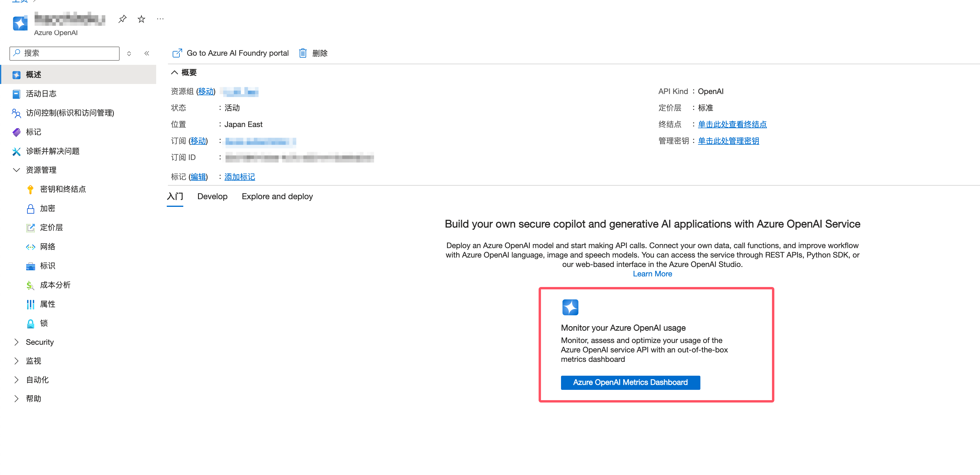Click the API Kind OpenAI value
This screenshot has width=980, height=475.
point(710,91)
